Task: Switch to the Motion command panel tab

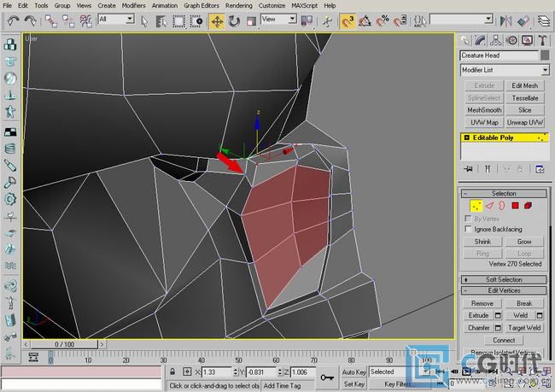Action: pyautogui.click(x=511, y=40)
